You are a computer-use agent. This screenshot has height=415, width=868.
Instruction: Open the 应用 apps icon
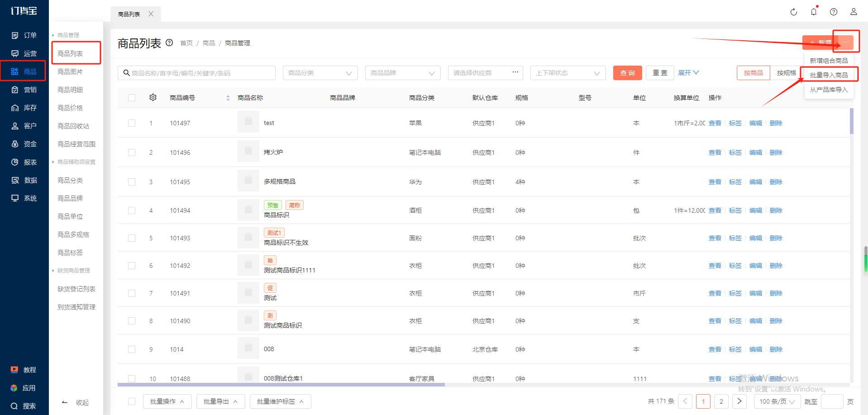tap(14, 388)
